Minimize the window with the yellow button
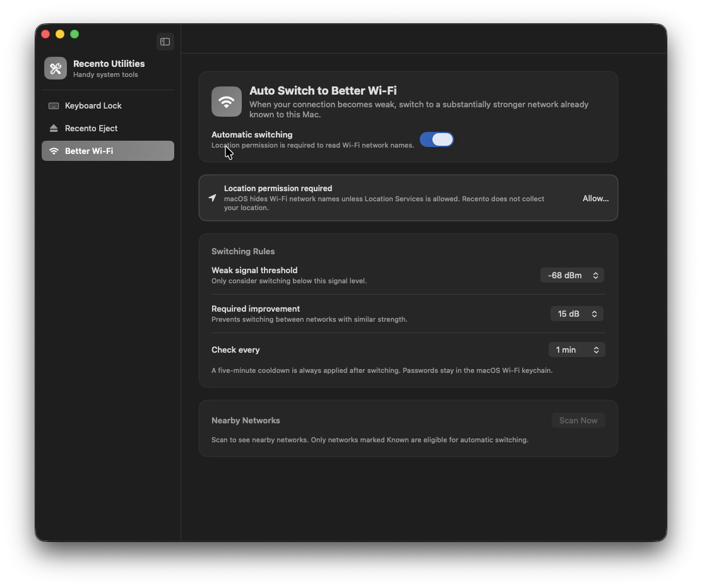Viewport: 702px width, 588px height. tap(60, 35)
